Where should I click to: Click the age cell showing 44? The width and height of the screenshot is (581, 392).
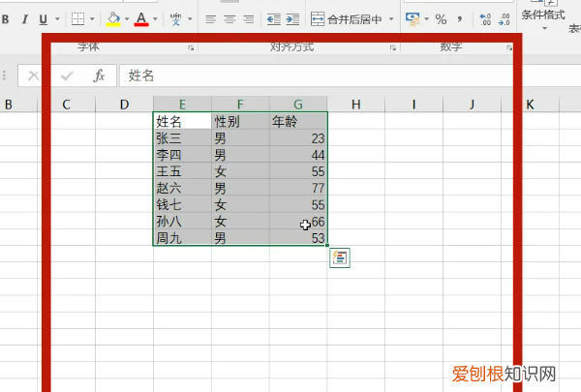[298, 155]
